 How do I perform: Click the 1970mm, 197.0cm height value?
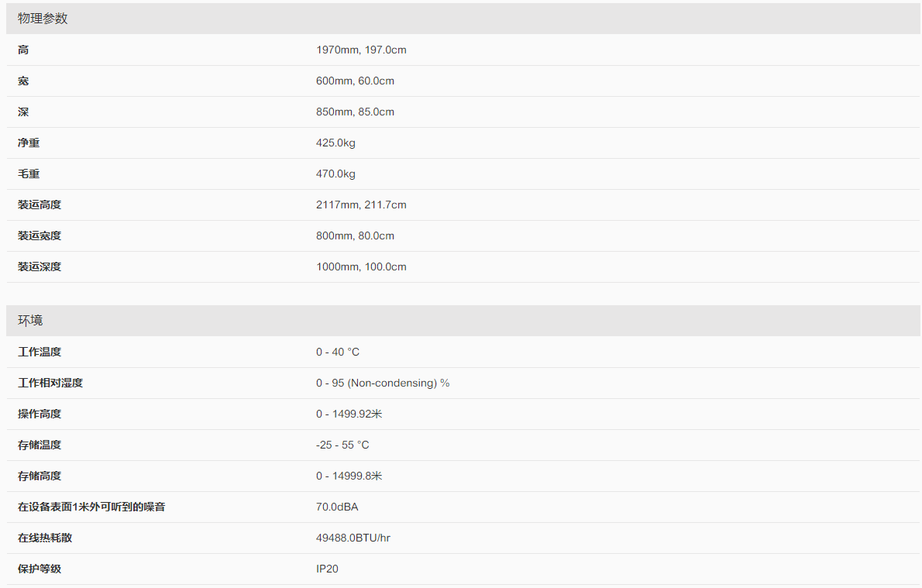[361, 50]
